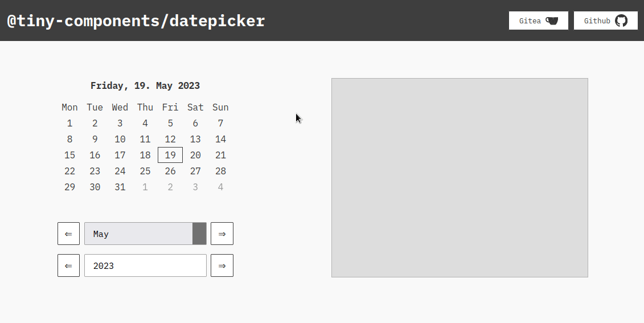Go to previous year arrow

[68, 265]
